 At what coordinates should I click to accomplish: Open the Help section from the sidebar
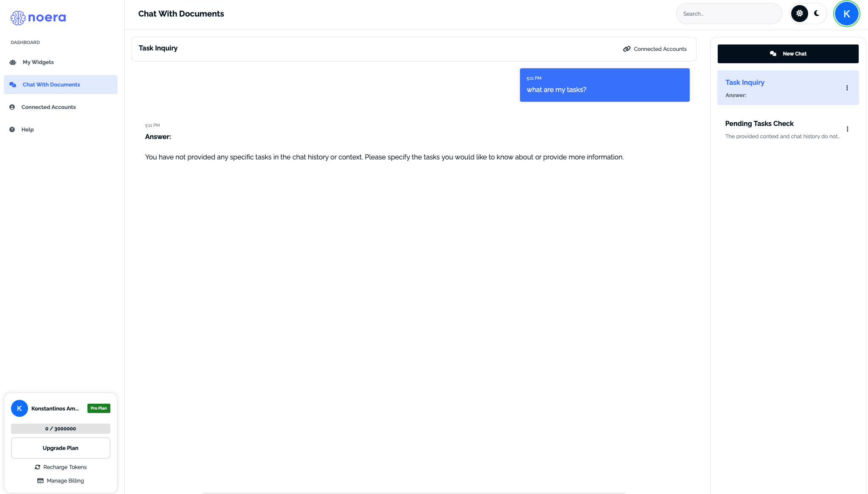pos(28,129)
